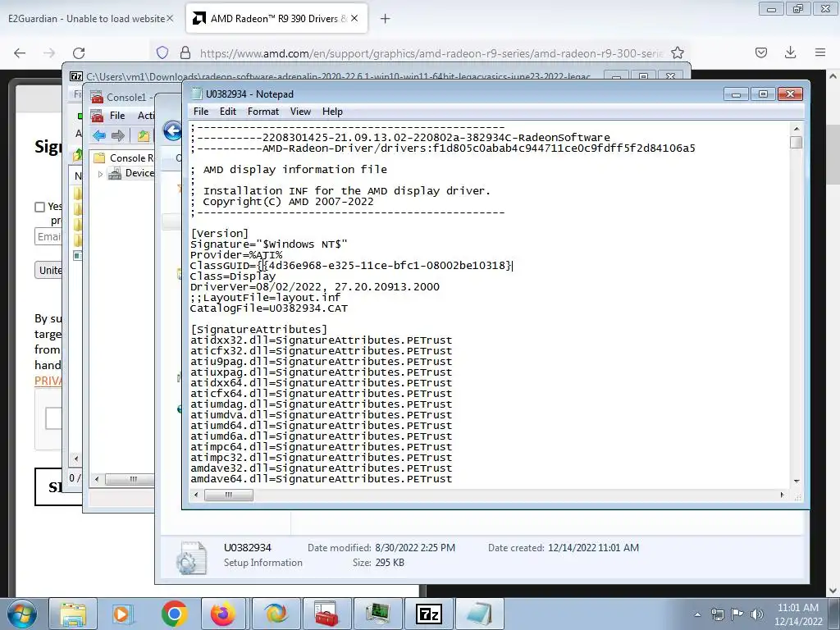Click the AMD URL address bar
This screenshot has height=630, width=840.
[431, 53]
